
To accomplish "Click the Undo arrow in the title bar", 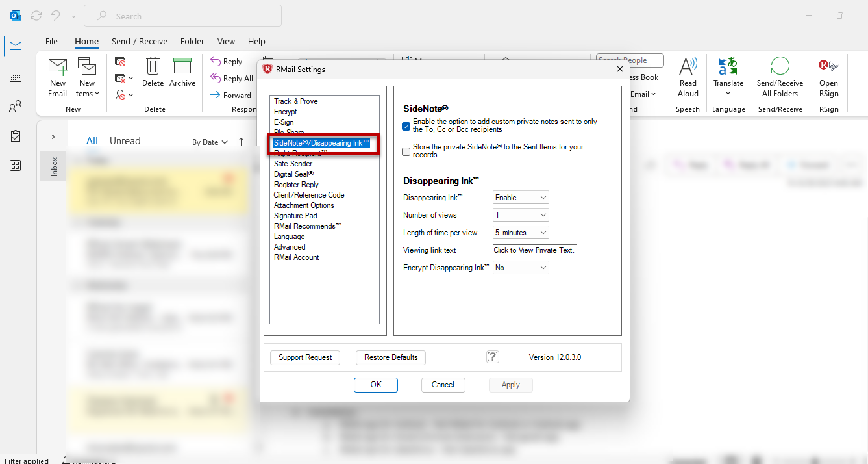I will [x=55, y=15].
